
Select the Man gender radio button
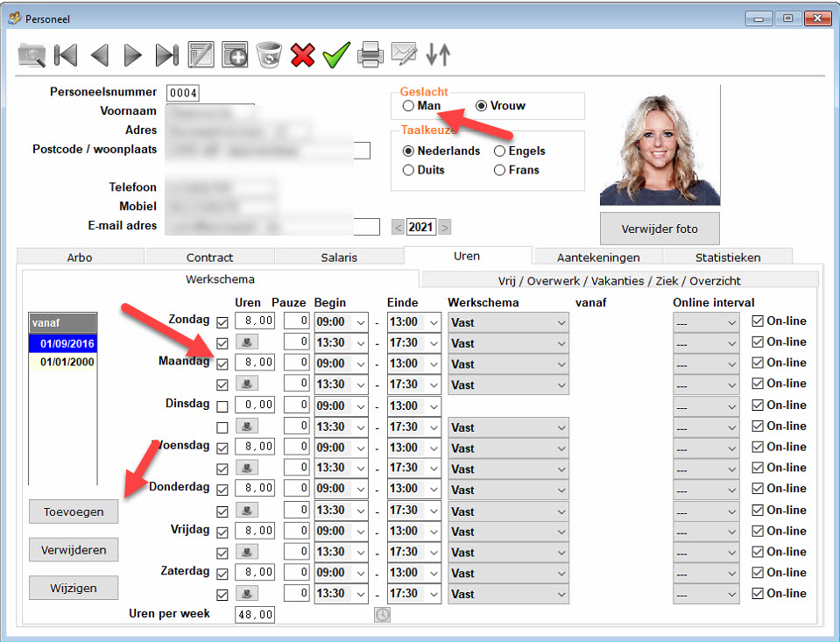(408, 106)
